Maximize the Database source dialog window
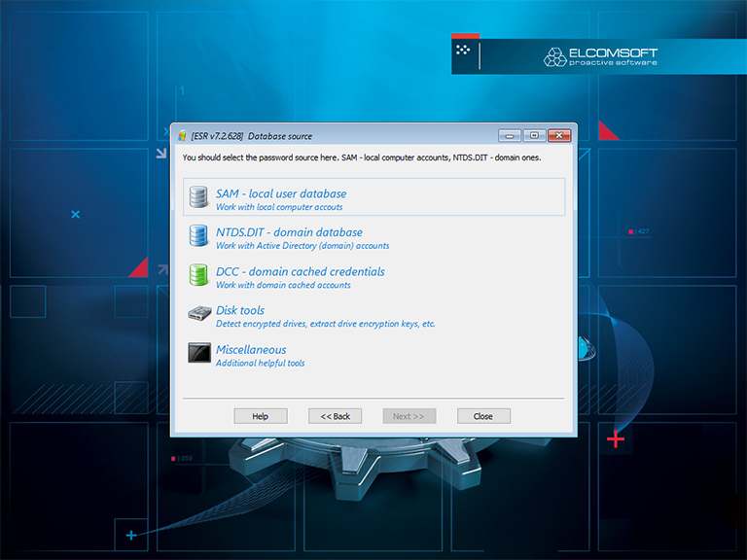The width and height of the screenshot is (747, 560). point(534,136)
